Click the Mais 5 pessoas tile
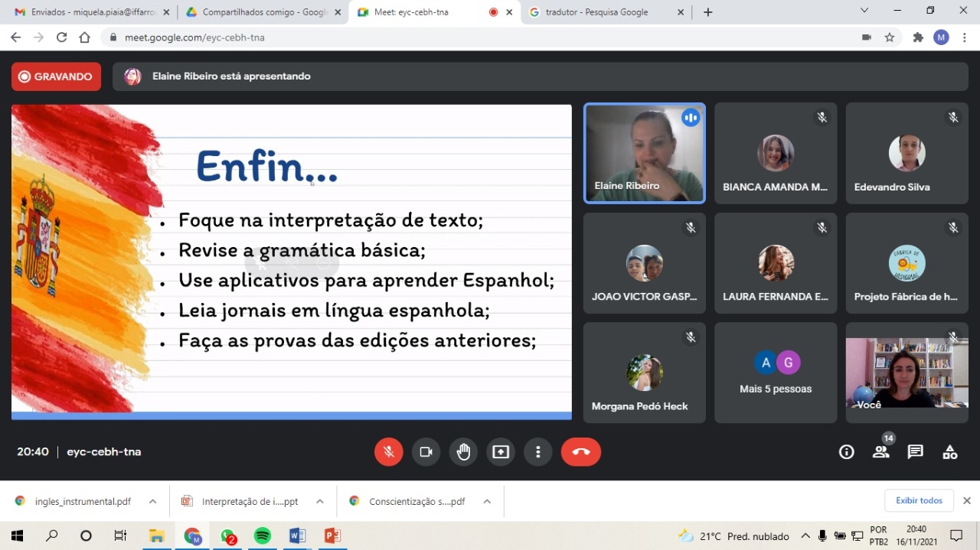The image size is (980, 550). coord(776,373)
